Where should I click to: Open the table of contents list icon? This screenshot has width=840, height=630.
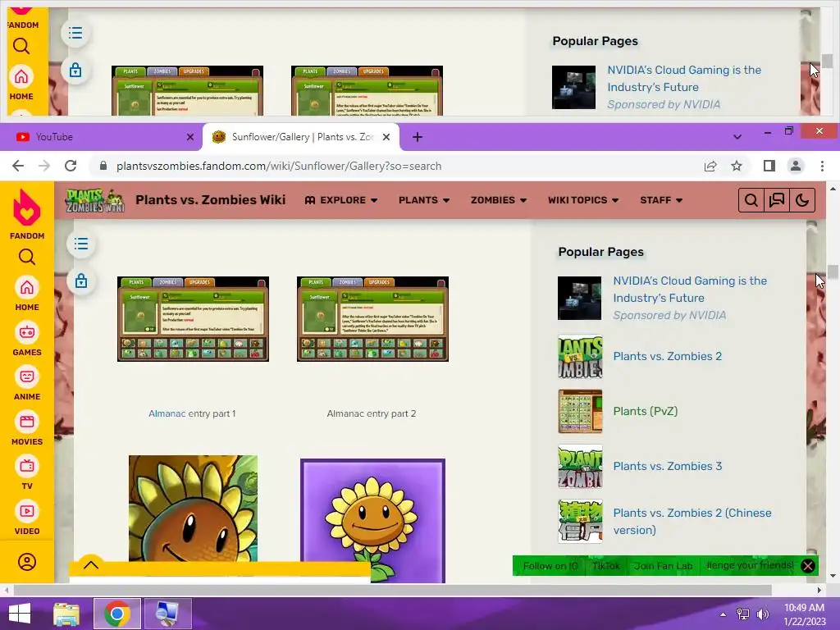click(x=81, y=244)
